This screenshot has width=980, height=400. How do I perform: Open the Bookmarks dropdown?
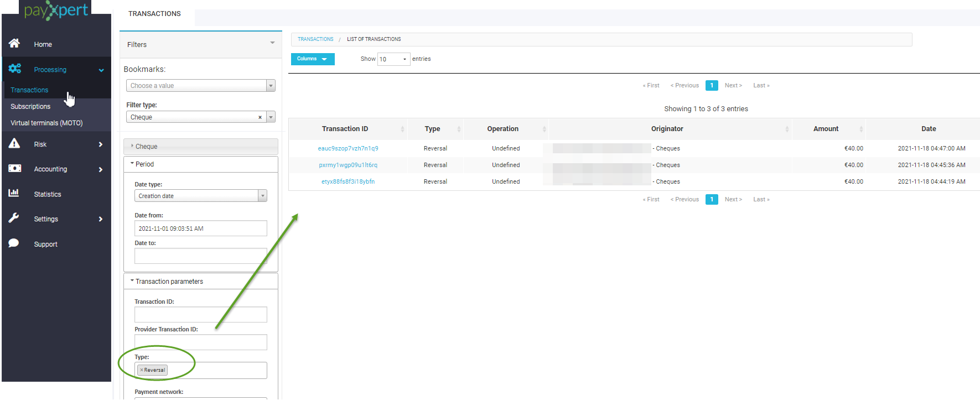(x=200, y=86)
